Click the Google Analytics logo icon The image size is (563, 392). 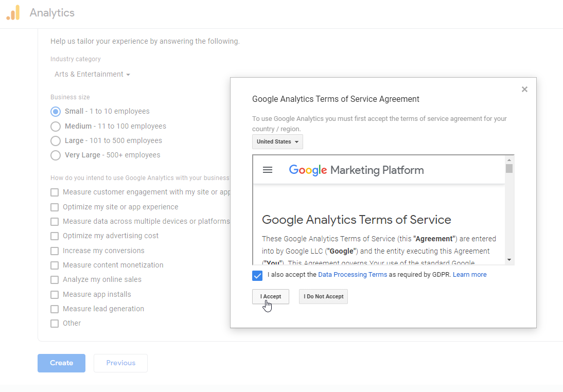click(13, 12)
